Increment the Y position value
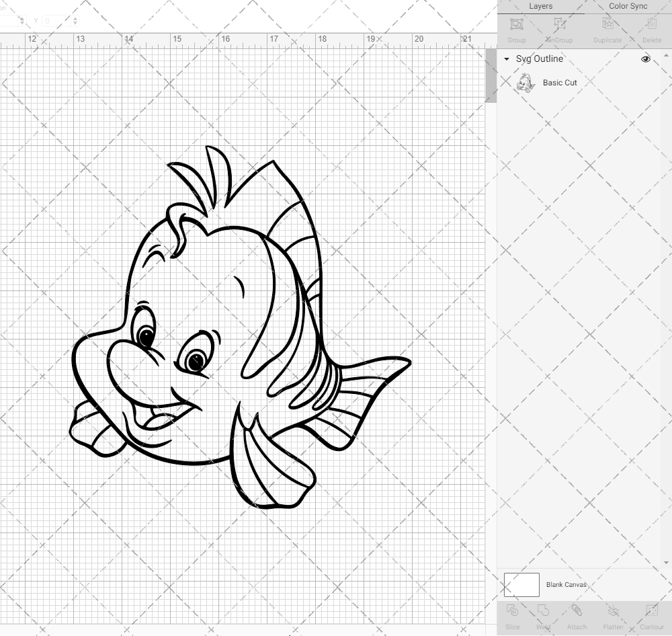This screenshot has height=636, width=672. 75,18
